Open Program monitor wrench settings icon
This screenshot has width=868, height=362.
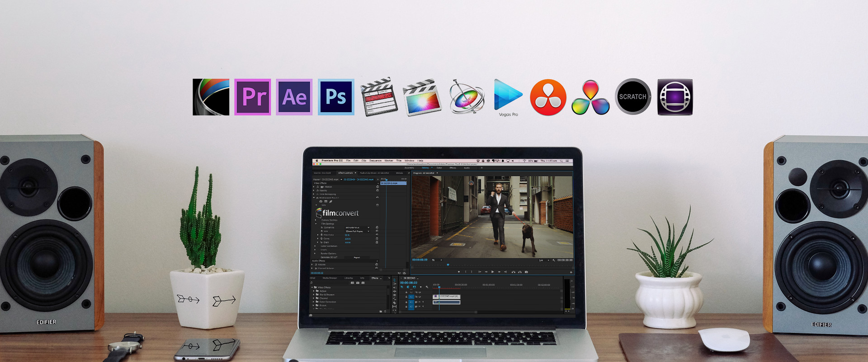point(554,260)
